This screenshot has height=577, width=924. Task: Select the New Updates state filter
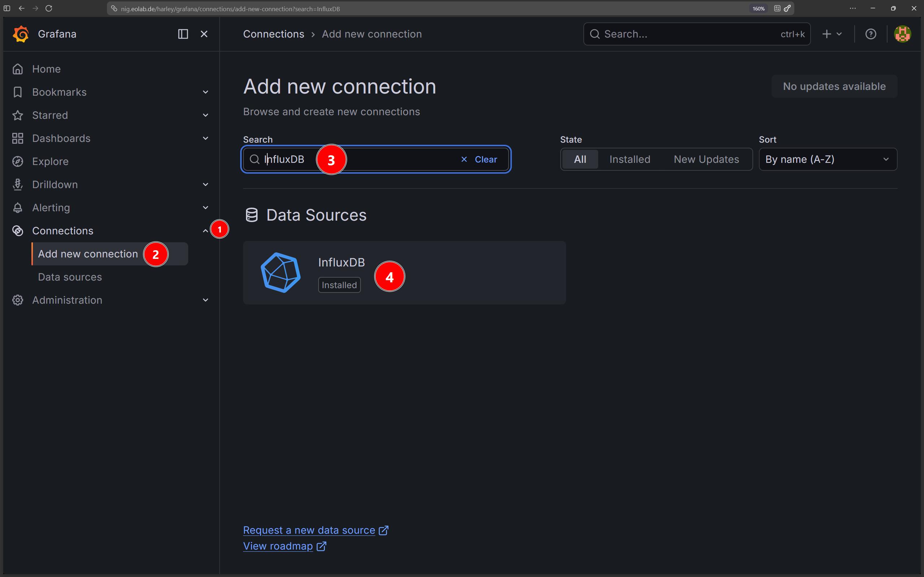[x=707, y=159]
